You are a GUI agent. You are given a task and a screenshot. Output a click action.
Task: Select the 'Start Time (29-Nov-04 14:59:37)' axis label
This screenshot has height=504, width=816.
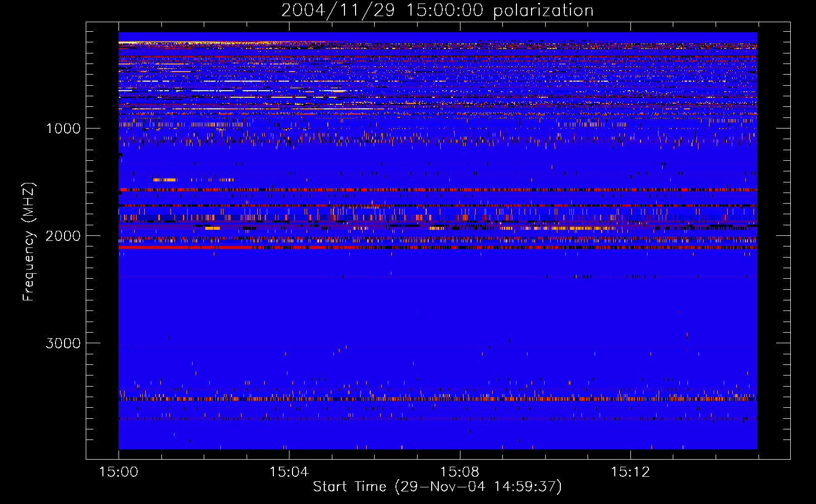tap(437, 487)
